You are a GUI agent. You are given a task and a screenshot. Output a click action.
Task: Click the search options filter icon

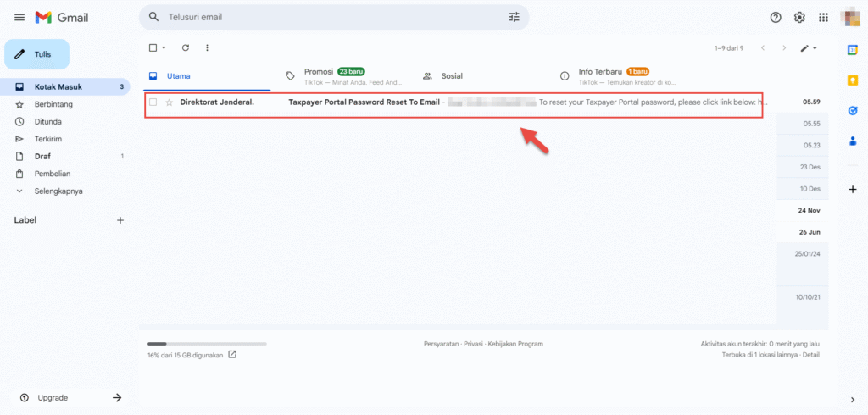(x=514, y=17)
